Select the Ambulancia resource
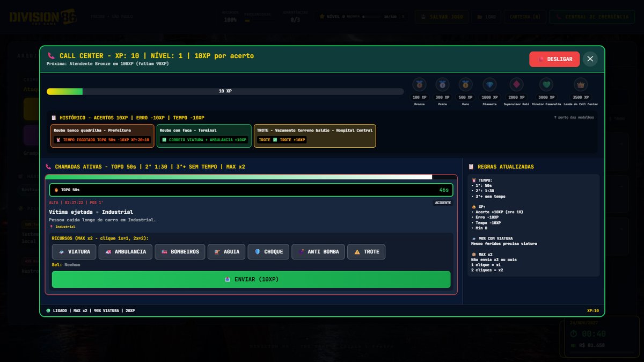The width and height of the screenshot is (644, 362). click(x=126, y=252)
